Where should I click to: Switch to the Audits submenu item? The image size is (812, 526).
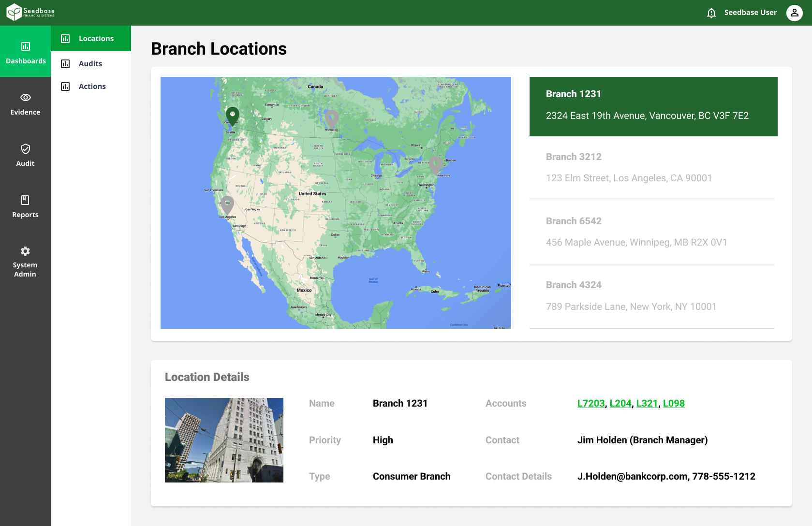pos(90,63)
